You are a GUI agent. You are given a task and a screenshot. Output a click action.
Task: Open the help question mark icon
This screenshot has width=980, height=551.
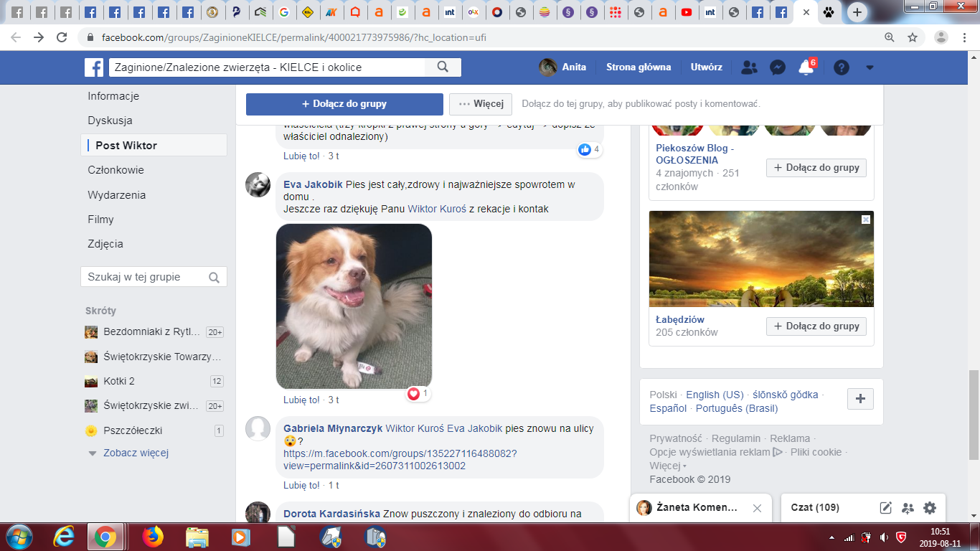click(842, 67)
